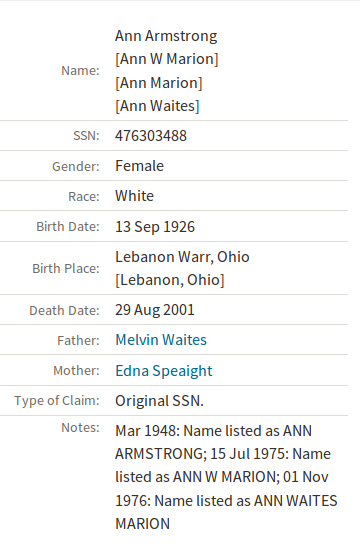The width and height of the screenshot is (360, 546).
Task: Click the Gender value Female
Action: (139, 166)
